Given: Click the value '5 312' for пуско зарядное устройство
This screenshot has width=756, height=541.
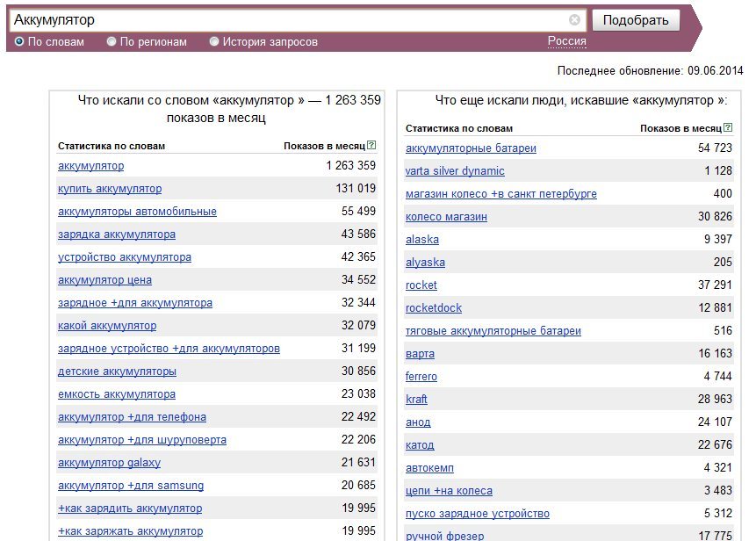Looking at the screenshot, I should tap(718, 513).
